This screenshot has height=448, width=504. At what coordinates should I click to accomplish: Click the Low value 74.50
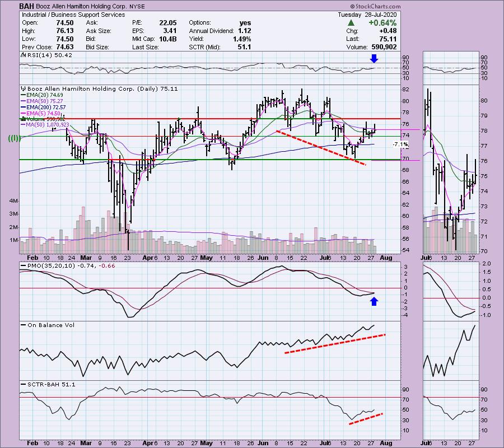pos(65,39)
